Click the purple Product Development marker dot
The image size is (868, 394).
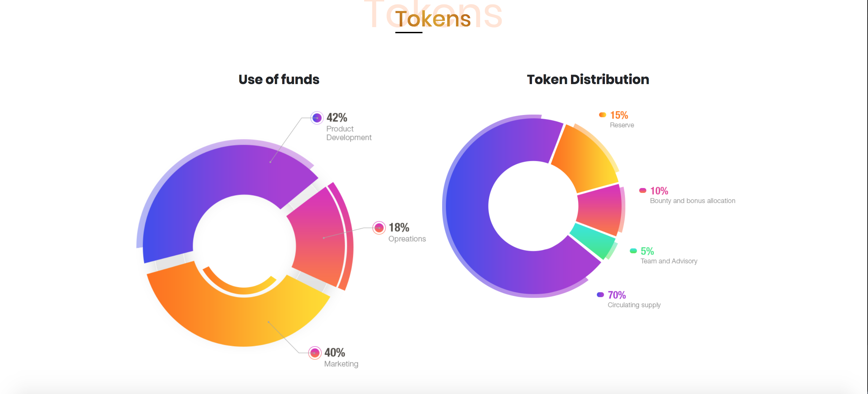tap(317, 118)
